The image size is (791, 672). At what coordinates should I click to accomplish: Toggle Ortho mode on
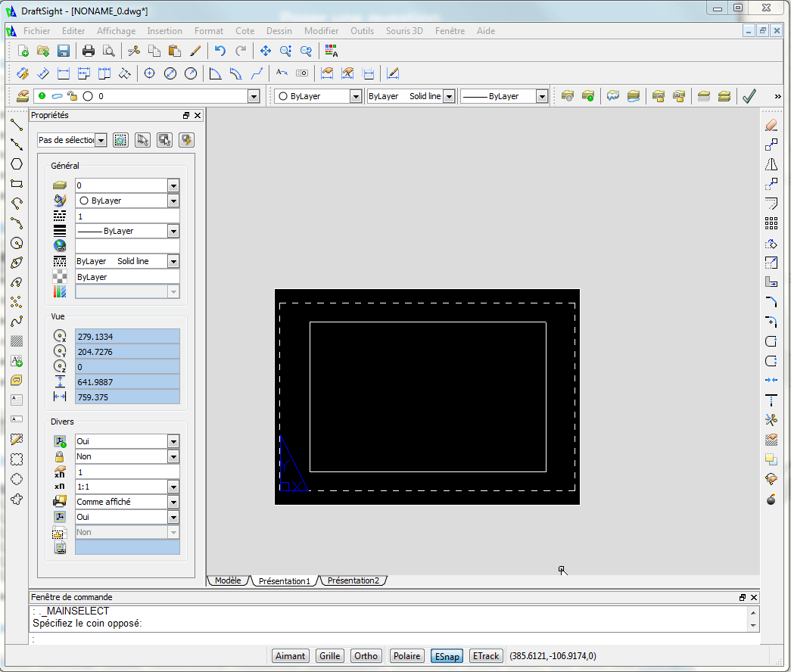coord(366,656)
